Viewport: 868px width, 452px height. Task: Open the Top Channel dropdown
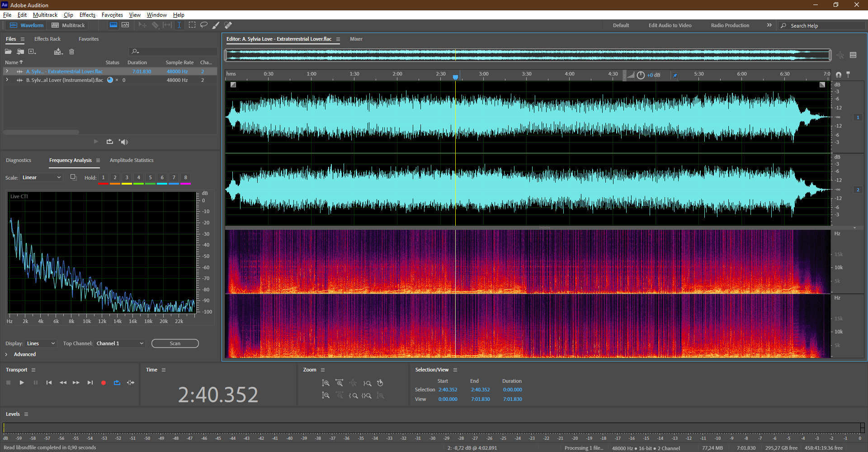click(120, 343)
